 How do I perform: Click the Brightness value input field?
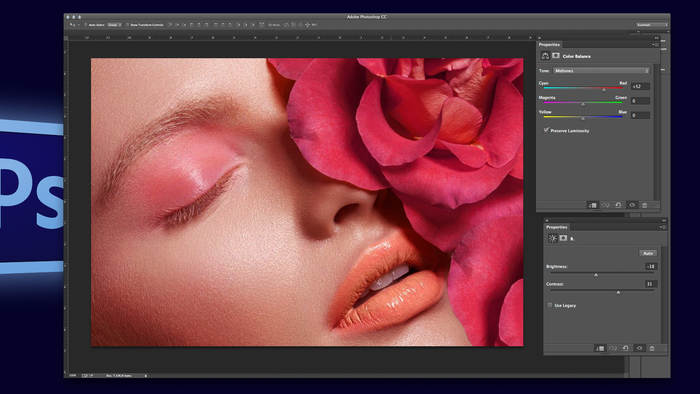(650, 266)
